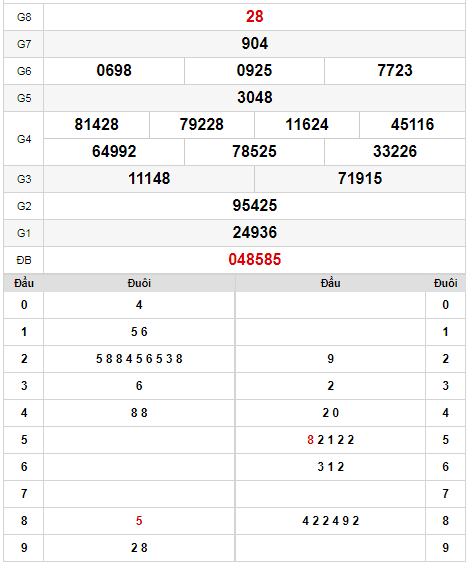
Task: Click G3 result 11148
Action: pos(149,179)
